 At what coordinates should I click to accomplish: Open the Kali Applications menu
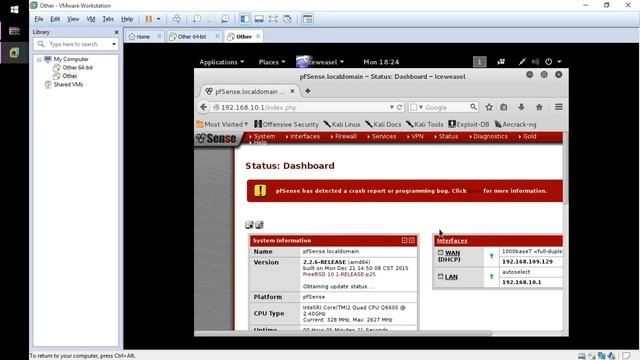pyautogui.click(x=222, y=62)
